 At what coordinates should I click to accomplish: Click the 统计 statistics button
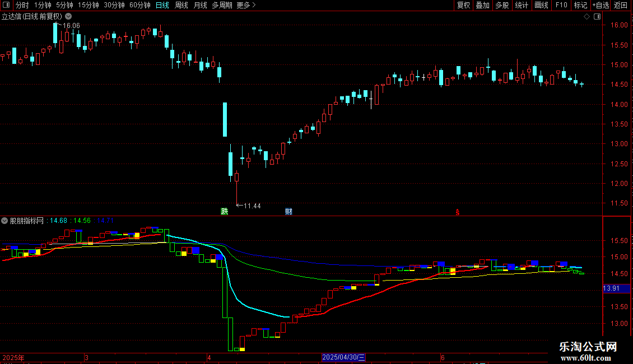tap(522, 5)
